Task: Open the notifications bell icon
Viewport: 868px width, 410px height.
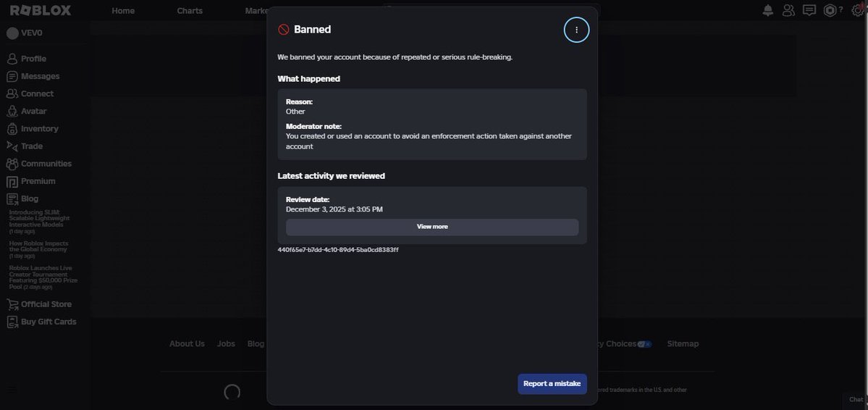Action: pyautogui.click(x=768, y=11)
